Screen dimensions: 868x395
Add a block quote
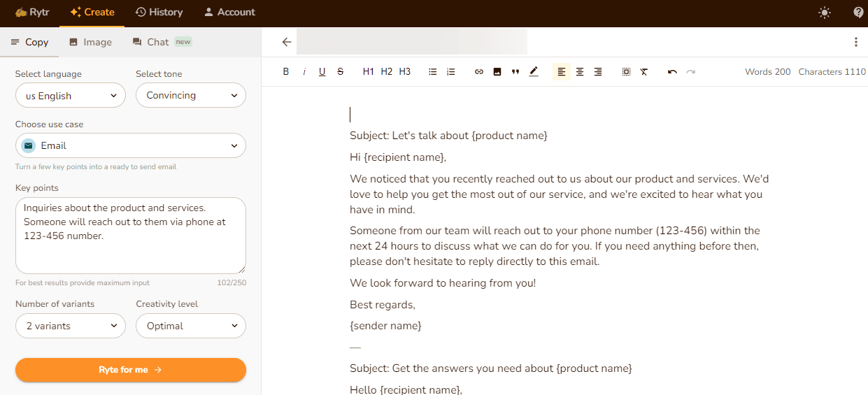point(515,72)
